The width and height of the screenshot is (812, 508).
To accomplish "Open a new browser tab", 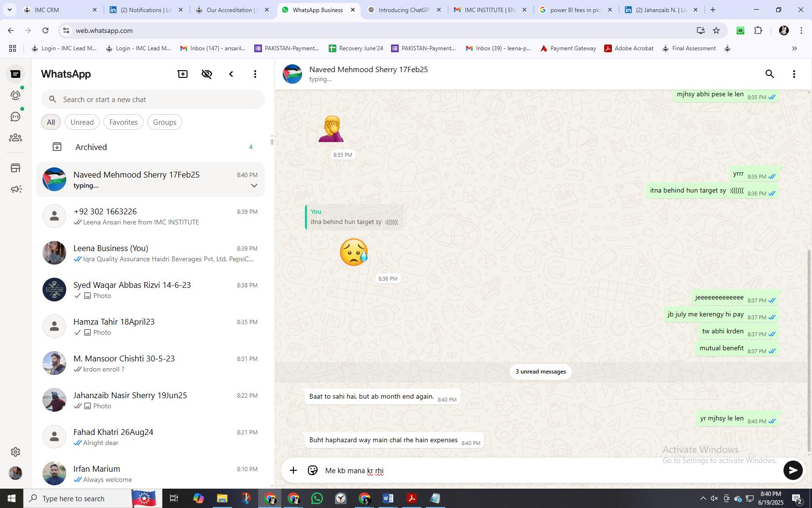I will 712,10.
